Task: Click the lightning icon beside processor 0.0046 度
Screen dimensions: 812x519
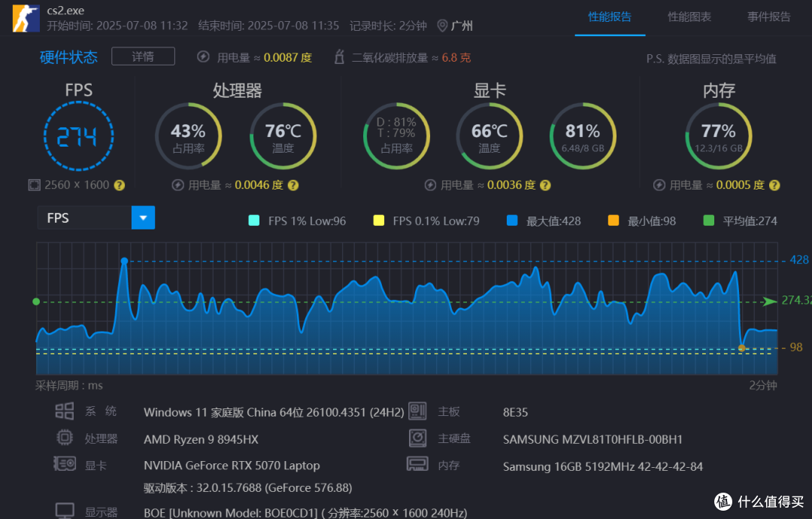Action: (177, 185)
